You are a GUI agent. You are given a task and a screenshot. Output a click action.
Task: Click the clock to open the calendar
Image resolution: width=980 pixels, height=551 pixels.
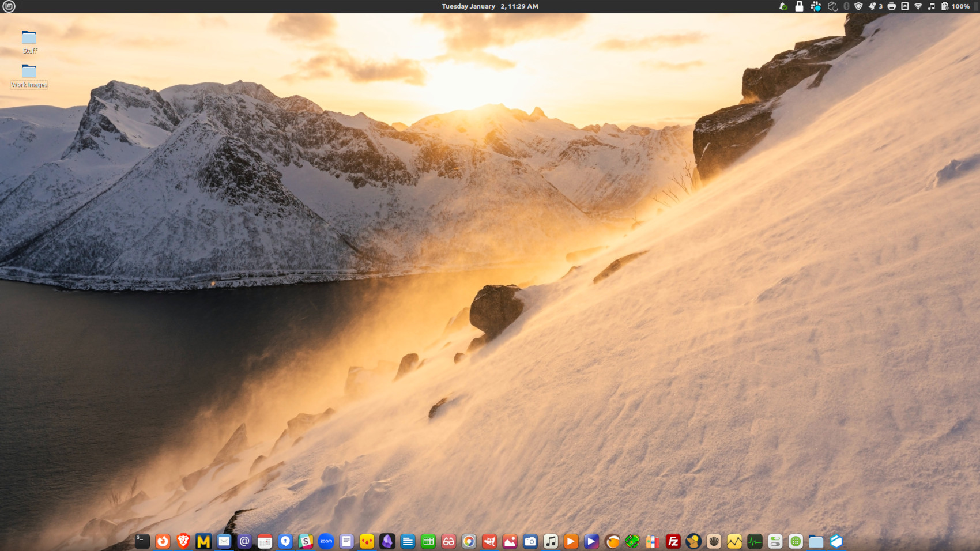pyautogui.click(x=488, y=6)
